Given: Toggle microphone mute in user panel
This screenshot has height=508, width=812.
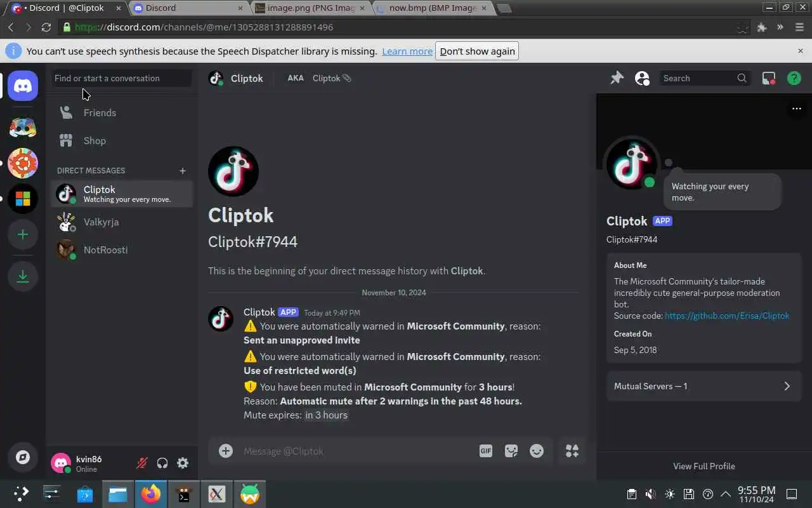Looking at the screenshot, I should click(x=142, y=463).
